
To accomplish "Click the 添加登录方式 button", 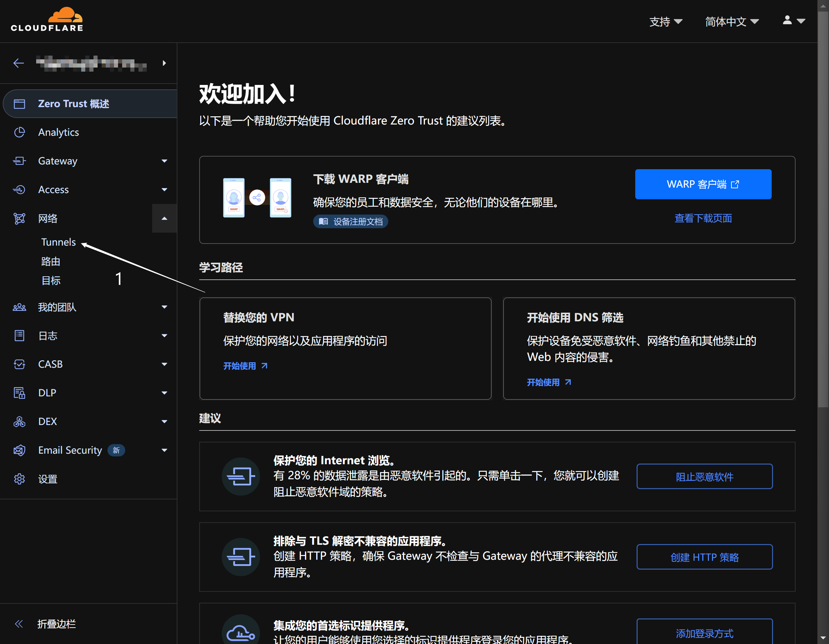I will click(x=704, y=632).
